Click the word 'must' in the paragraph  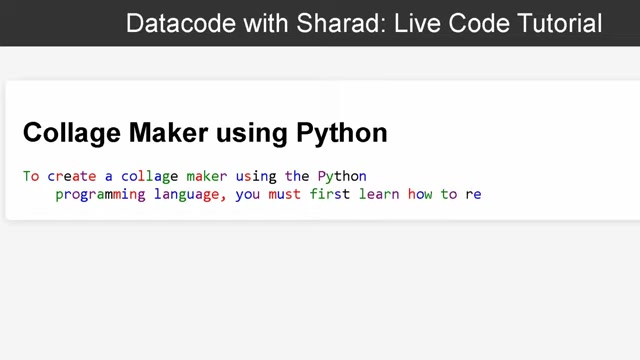click(x=284, y=194)
